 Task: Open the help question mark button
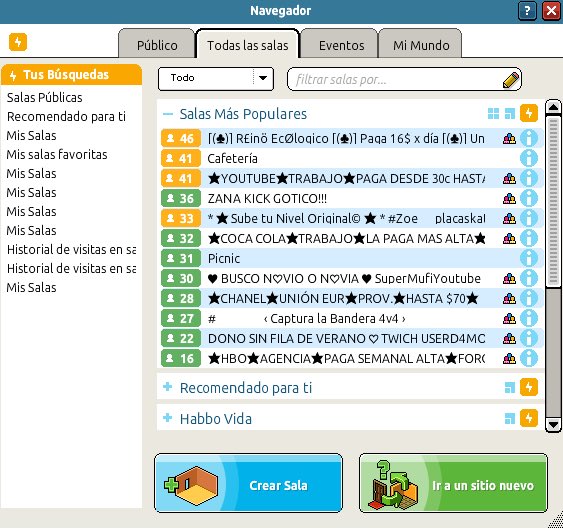(527, 11)
